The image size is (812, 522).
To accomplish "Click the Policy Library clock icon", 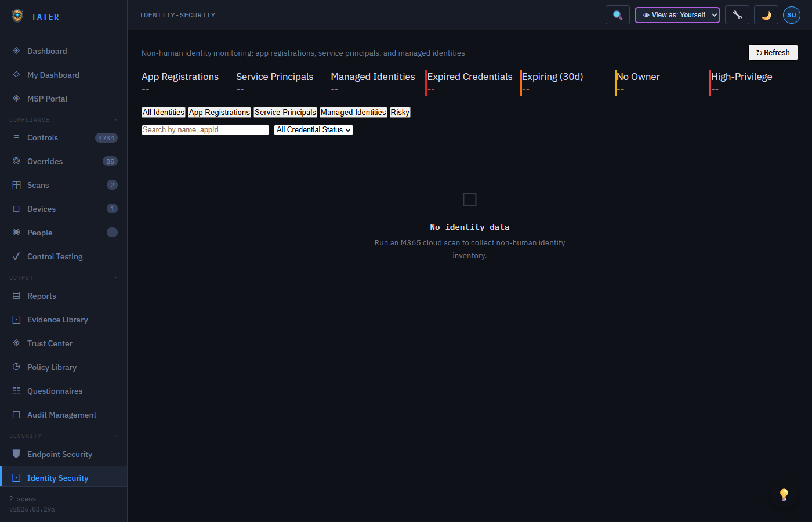I will point(16,367).
